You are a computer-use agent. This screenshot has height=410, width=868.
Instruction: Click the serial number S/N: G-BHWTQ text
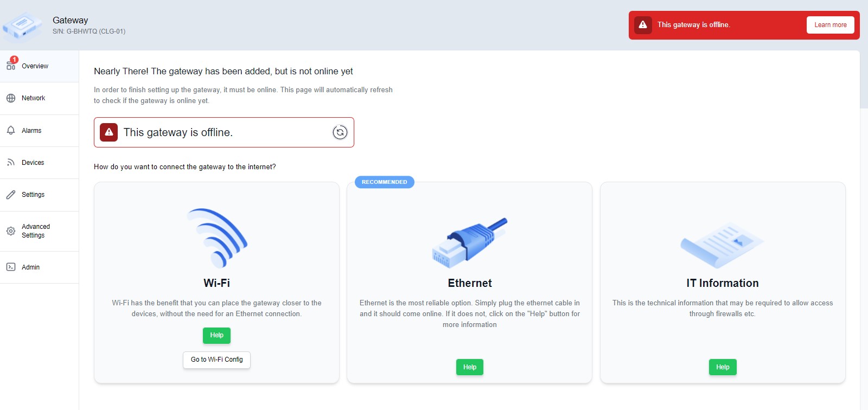(89, 31)
